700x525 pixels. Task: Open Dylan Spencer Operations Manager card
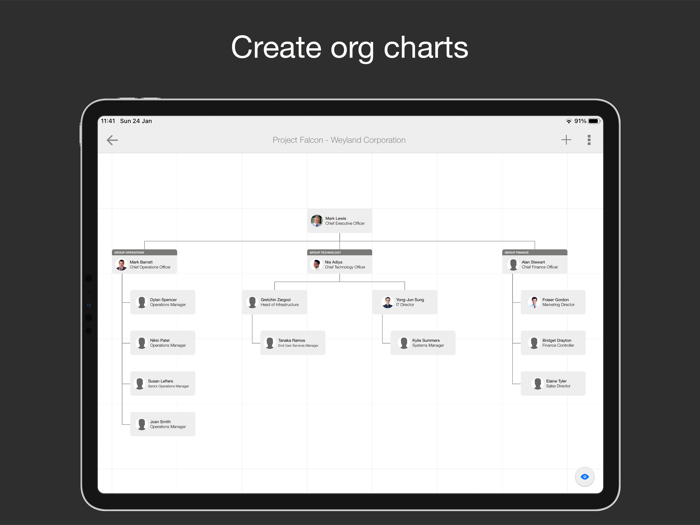point(162,302)
